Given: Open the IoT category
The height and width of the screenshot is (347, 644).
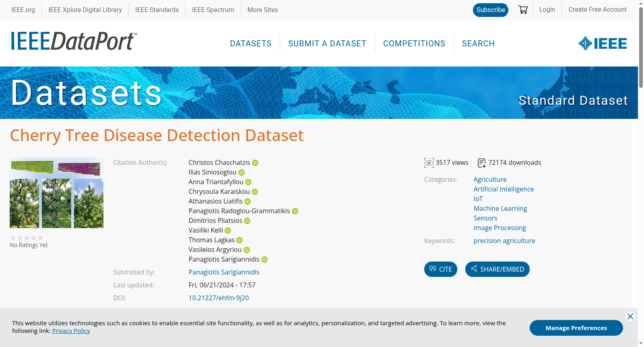Looking at the screenshot, I should tap(478, 199).
